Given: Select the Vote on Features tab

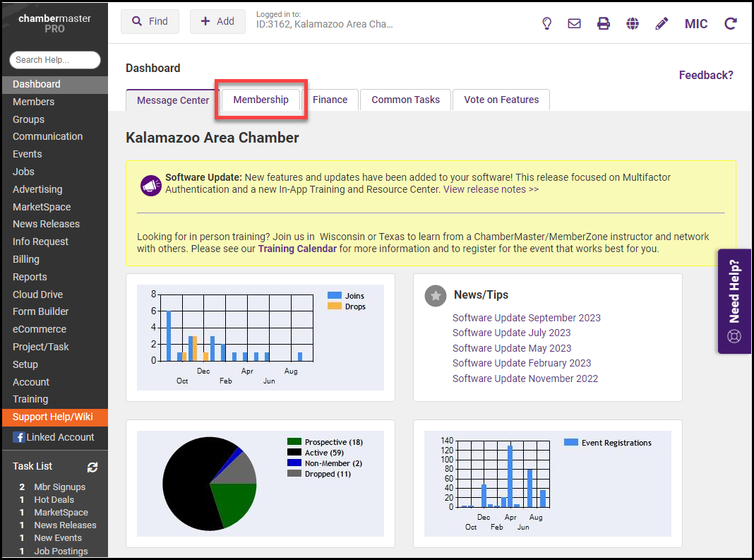Looking at the screenshot, I should pos(501,100).
